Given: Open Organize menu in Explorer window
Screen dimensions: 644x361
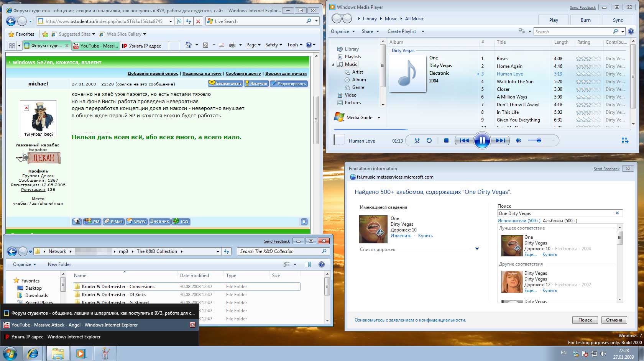Looking at the screenshot, I should pos(25,264).
